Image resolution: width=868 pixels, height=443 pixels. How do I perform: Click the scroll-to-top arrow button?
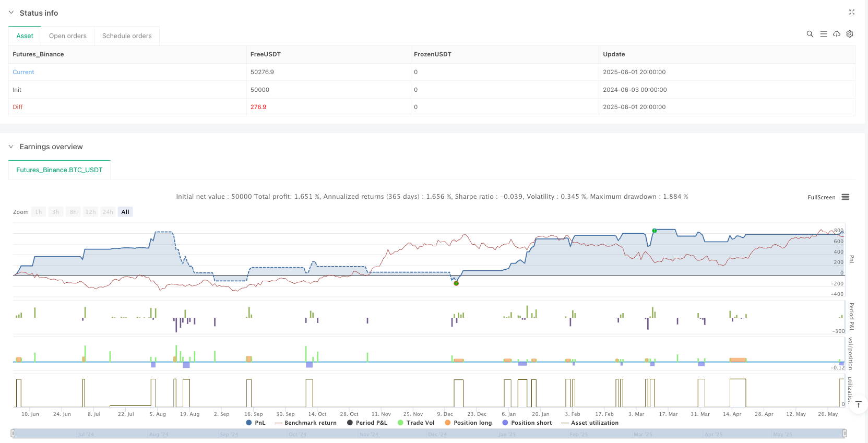(x=858, y=404)
